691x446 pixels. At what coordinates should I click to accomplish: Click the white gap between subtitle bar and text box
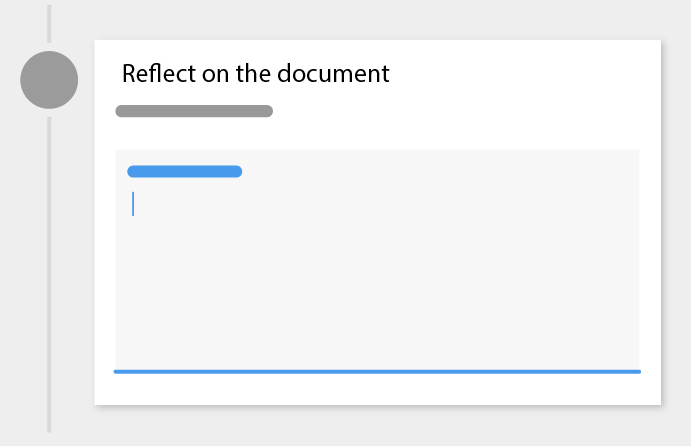tap(377, 134)
